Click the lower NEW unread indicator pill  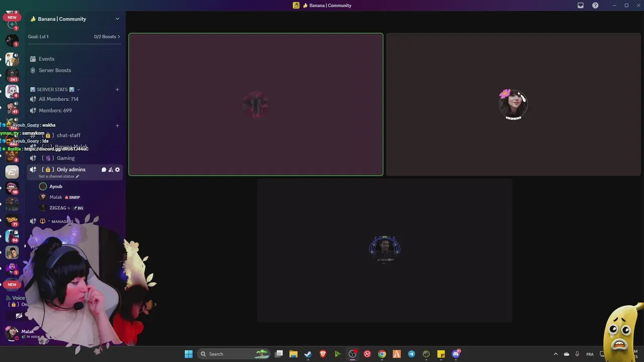[12, 285]
